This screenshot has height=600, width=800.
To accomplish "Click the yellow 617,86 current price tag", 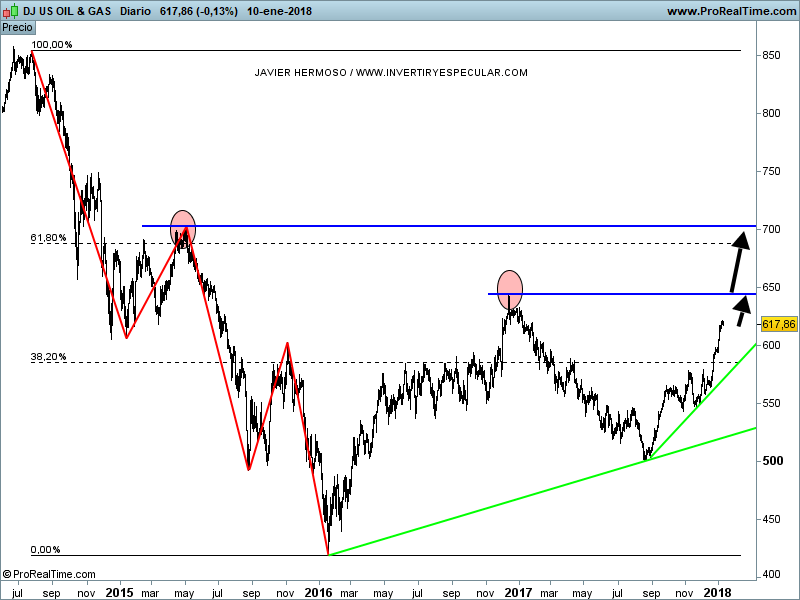I will coord(778,324).
